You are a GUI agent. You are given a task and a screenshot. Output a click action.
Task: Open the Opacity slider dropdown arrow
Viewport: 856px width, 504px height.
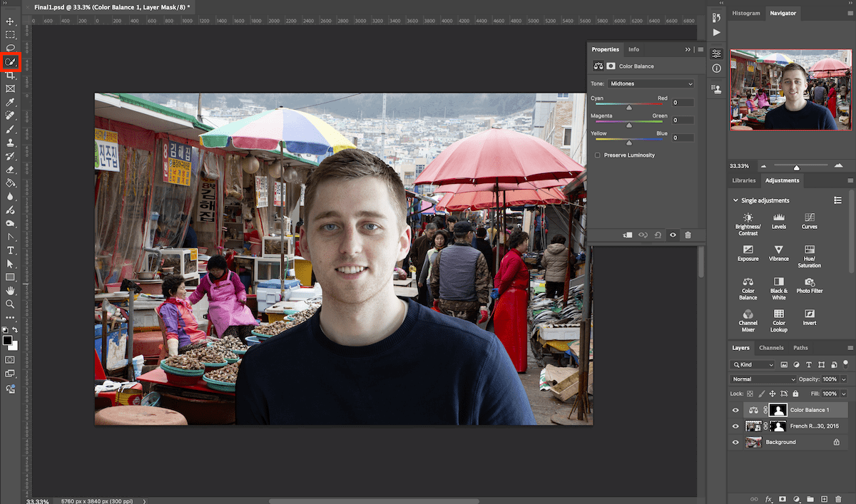844,379
